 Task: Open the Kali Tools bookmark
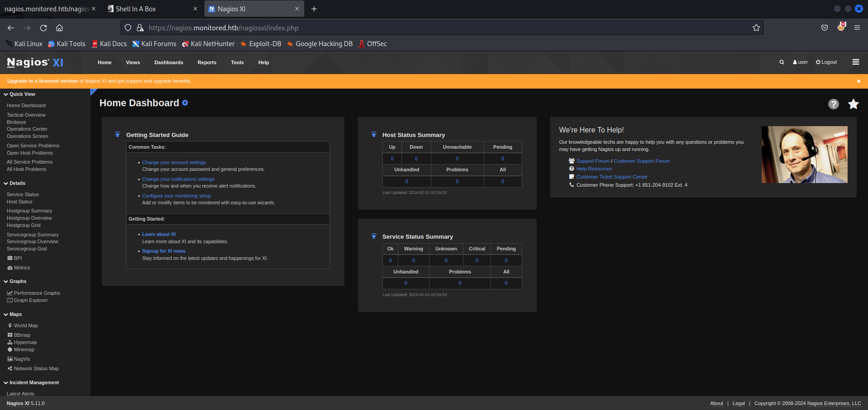coord(67,44)
